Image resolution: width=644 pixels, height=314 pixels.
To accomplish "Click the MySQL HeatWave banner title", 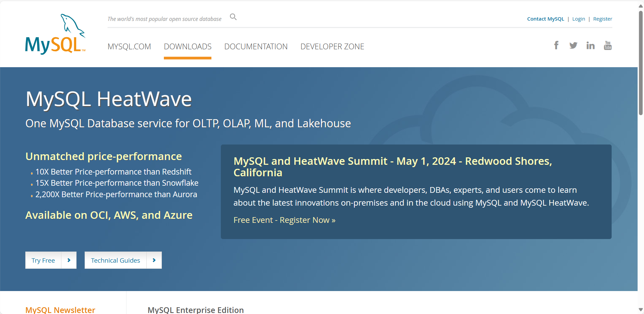I will (109, 99).
